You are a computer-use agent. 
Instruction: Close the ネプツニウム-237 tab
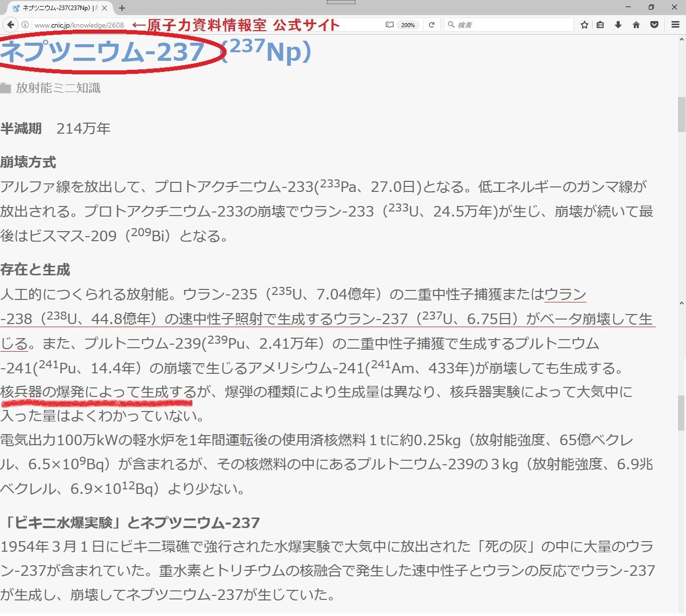104,8
